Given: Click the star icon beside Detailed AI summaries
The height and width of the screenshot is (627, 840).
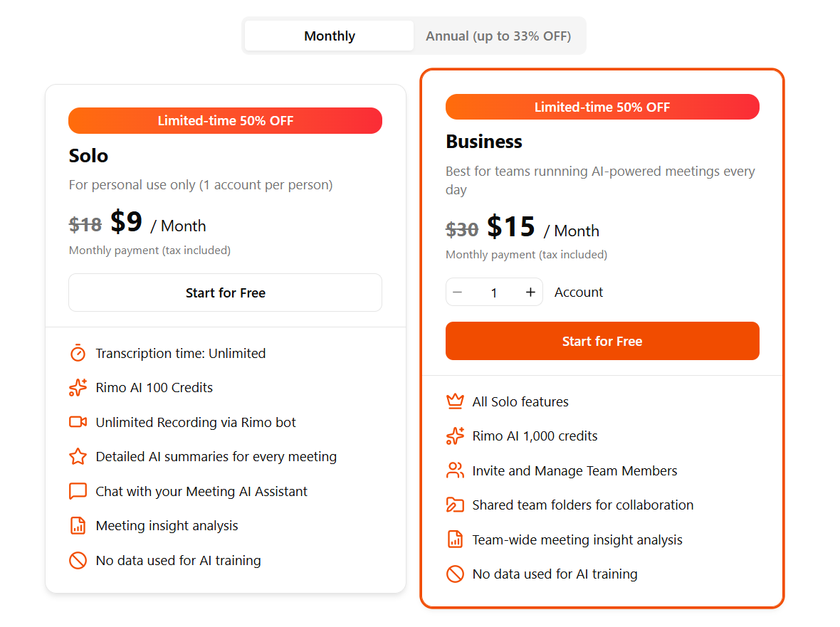Looking at the screenshot, I should [x=78, y=457].
